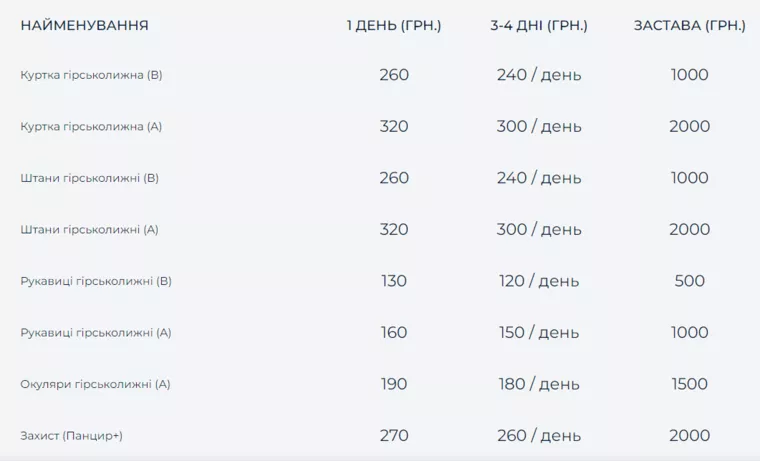Click the Штани гірськолижні (A) item name
This screenshot has height=461, width=760.
(x=90, y=230)
